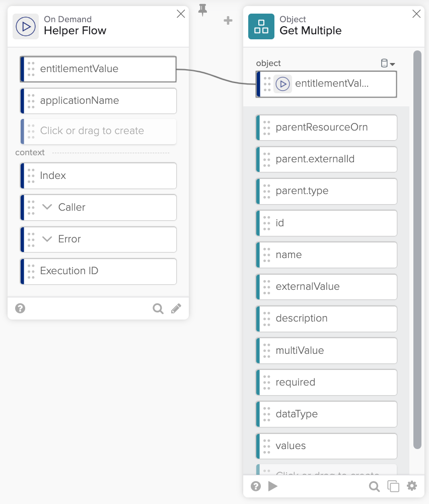Viewport: 429px width, 504px height.
Task: Click the mapped entitlementVal... object input
Action: pyautogui.click(x=326, y=84)
